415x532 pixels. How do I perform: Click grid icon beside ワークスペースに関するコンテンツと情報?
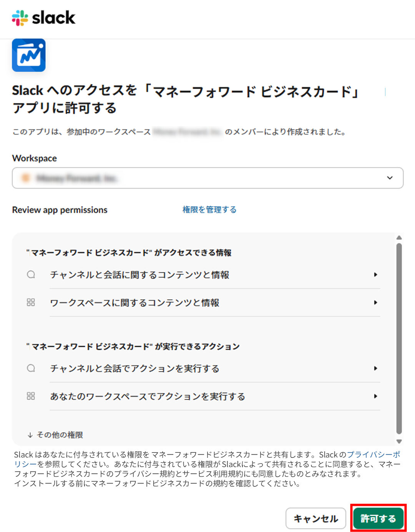(31, 303)
